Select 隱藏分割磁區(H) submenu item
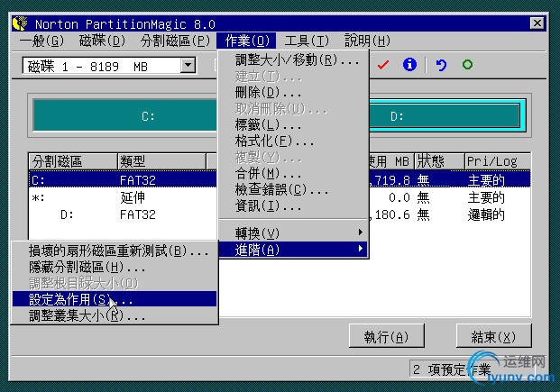The width and height of the screenshot is (560, 392). (115, 267)
